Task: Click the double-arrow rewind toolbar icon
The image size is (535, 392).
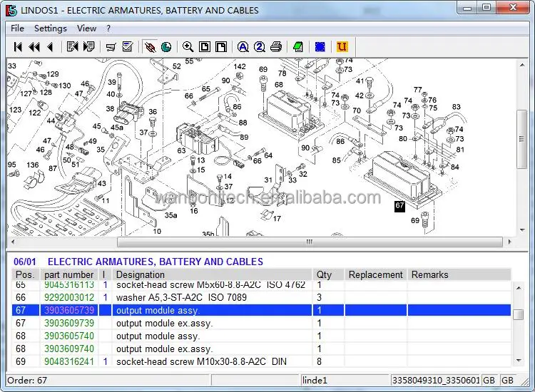Action: click(34, 47)
